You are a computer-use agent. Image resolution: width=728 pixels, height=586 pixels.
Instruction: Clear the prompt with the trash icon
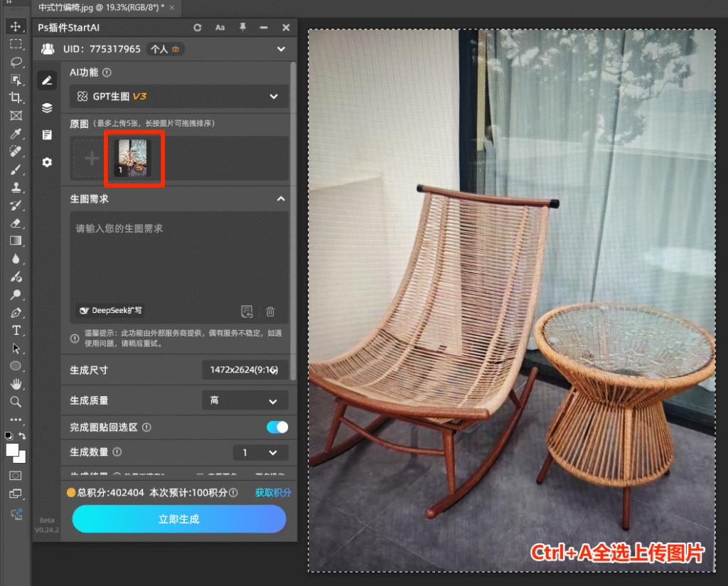click(x=270, y=311)
